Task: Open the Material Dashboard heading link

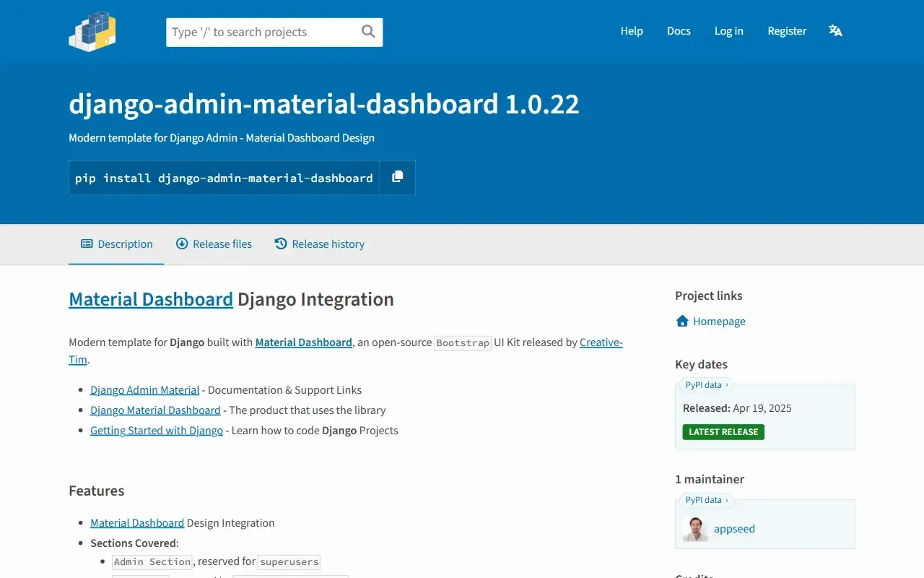Action: pyautogui.click(x=151, y=299)
